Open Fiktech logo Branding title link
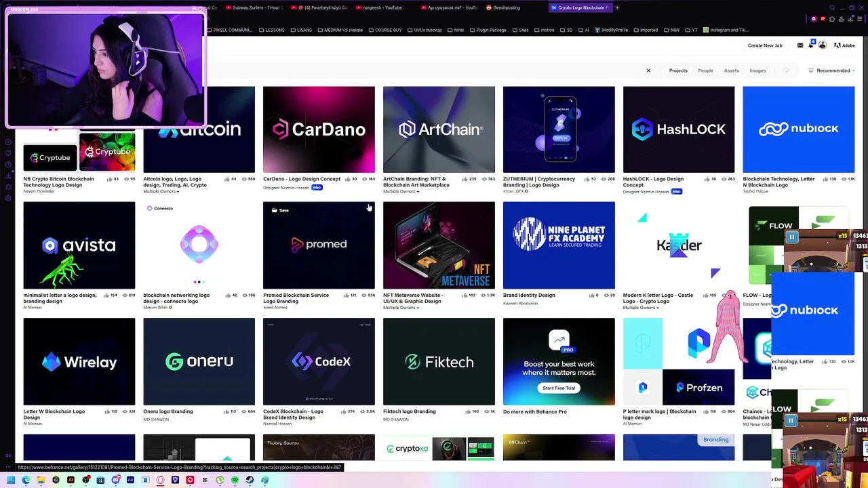868x488 pixels. [x=410, y=411]
